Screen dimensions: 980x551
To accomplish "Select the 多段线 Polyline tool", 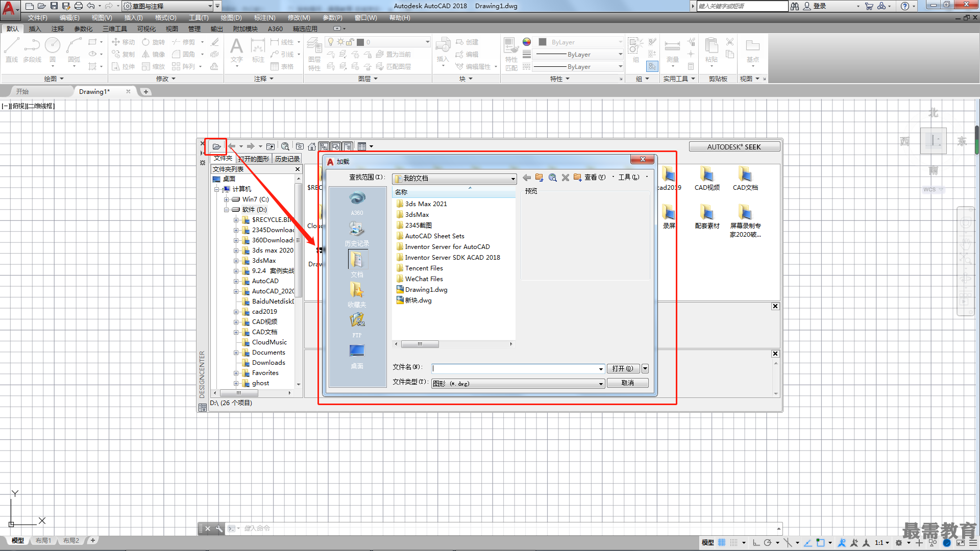I will click(32, 50).
